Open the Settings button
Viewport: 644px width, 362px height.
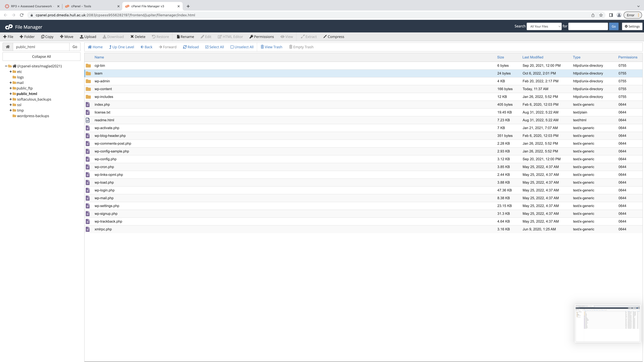632,26
